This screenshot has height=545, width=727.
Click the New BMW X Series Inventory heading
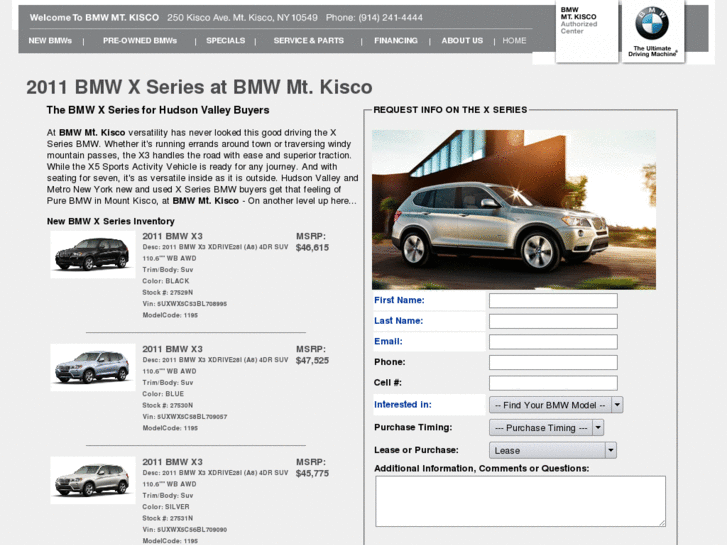pyautogui.click(x=110, y=221)
